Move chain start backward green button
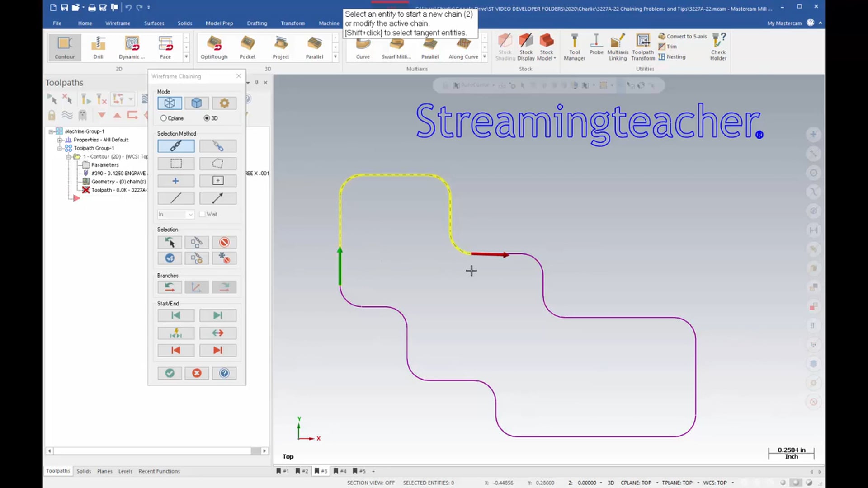The width and height of the screenshot is (868, 488). tap(176, 315)
